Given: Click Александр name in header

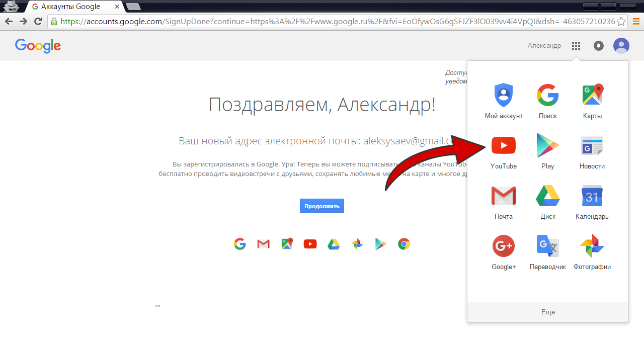Looking at the screenshot, I should [x=544, y=46].
